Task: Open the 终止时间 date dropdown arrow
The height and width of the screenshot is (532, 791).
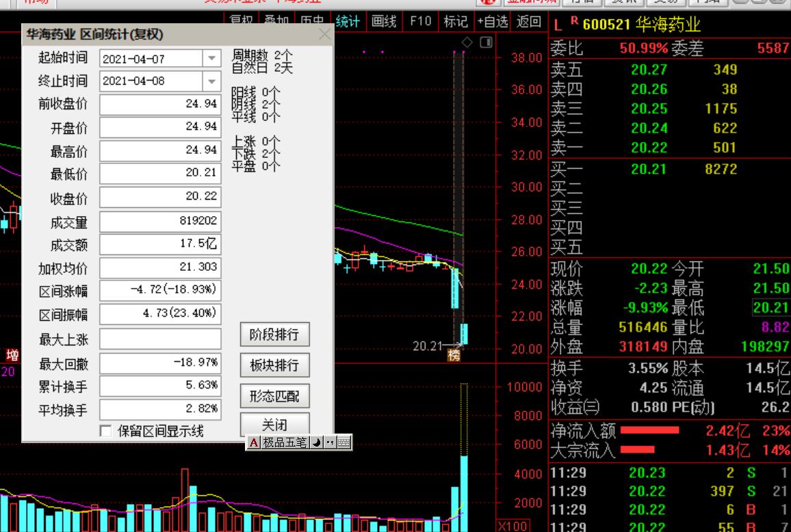Action: tap(212, 81)
